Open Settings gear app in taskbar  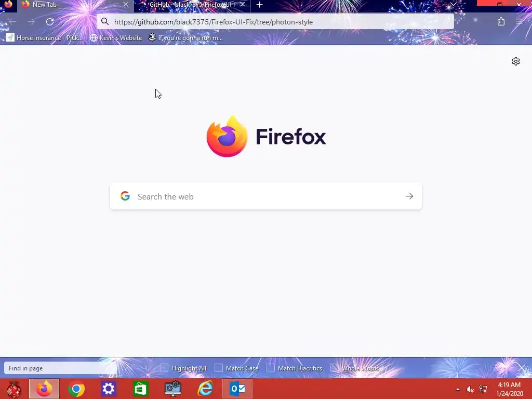[x=109, y=389]
